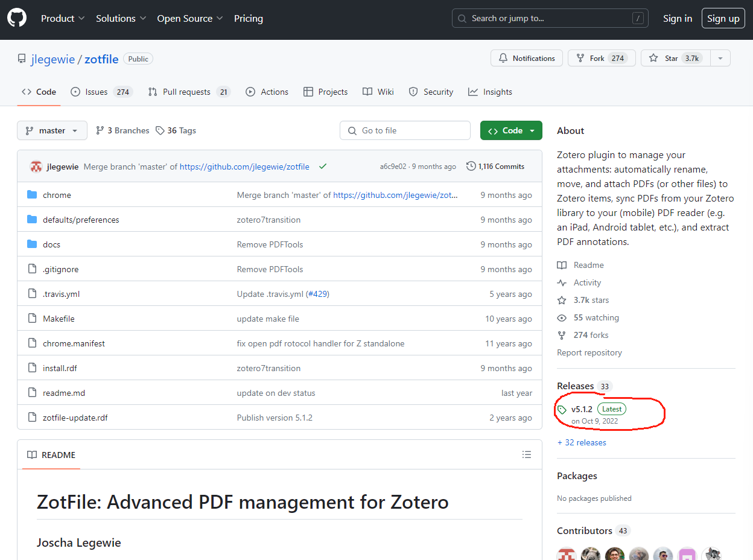Click the Search or jump to box
This screenshot has width=753, height=560.
coord(550,19)
